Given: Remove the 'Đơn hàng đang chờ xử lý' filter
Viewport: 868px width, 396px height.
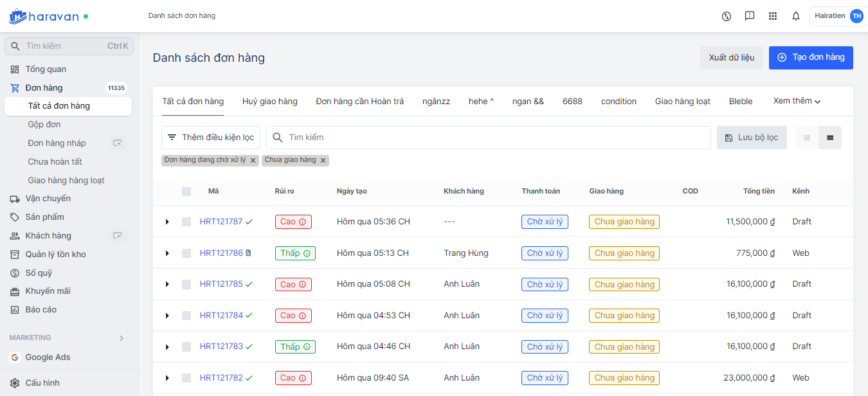Looking at the screenshot, I should click(253, 161).
